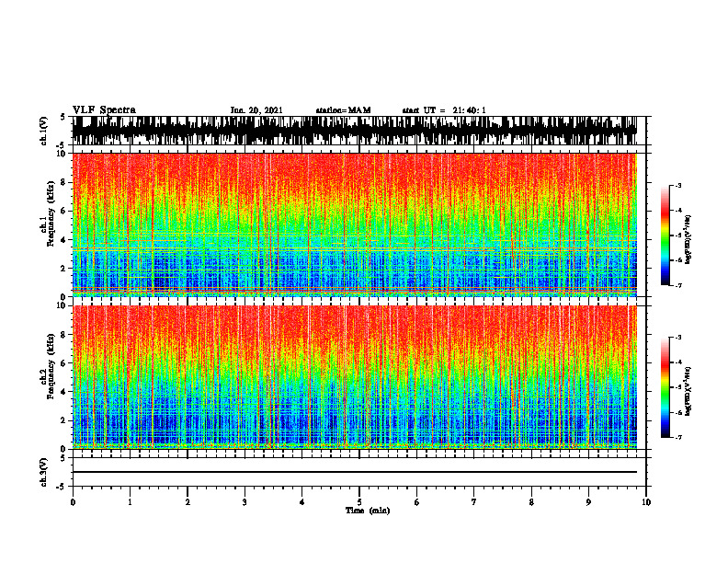The height and width of the screenshot is (563, 728).
Task: Click the "-3" label on ch.2 colorbar
Action: [x=678, y=338]
